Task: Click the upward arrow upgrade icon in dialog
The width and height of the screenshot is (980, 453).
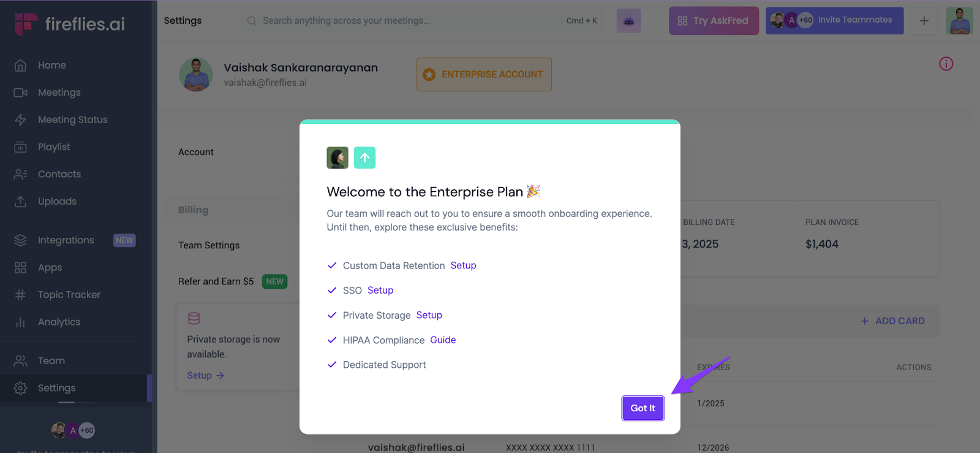Action: click(364, 158)
